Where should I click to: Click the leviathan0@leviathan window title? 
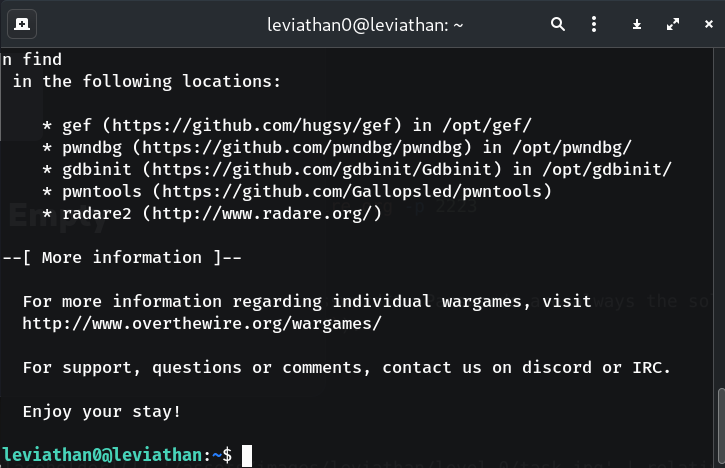[361, 23]
